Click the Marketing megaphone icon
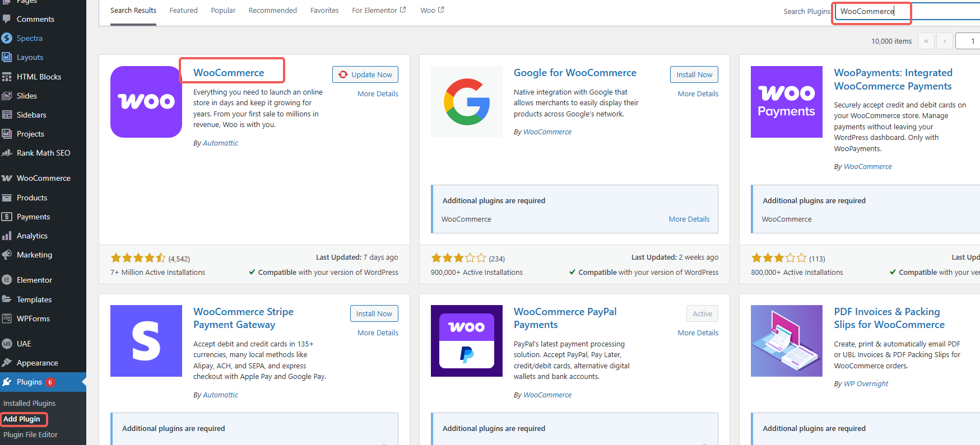Viewport: 980px width, 445px height. click(x=7, y=255)
